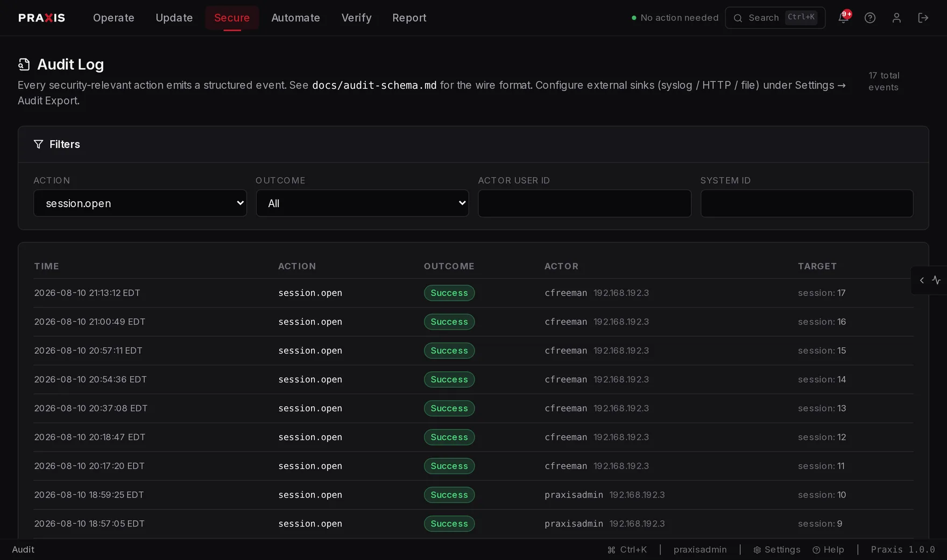Expand the side panel chevron
This screenshot has width=947, height=560.
coord(922,280)
